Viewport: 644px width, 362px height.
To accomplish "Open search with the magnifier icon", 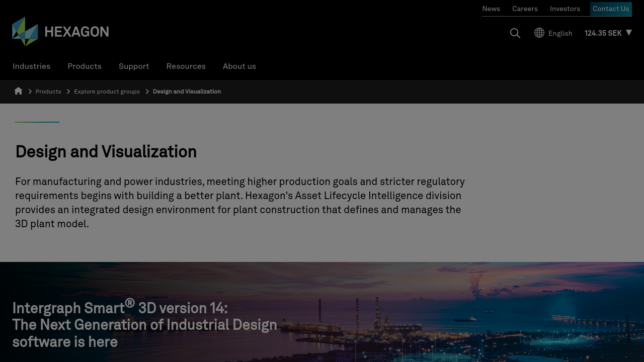I will coord(515,33).
